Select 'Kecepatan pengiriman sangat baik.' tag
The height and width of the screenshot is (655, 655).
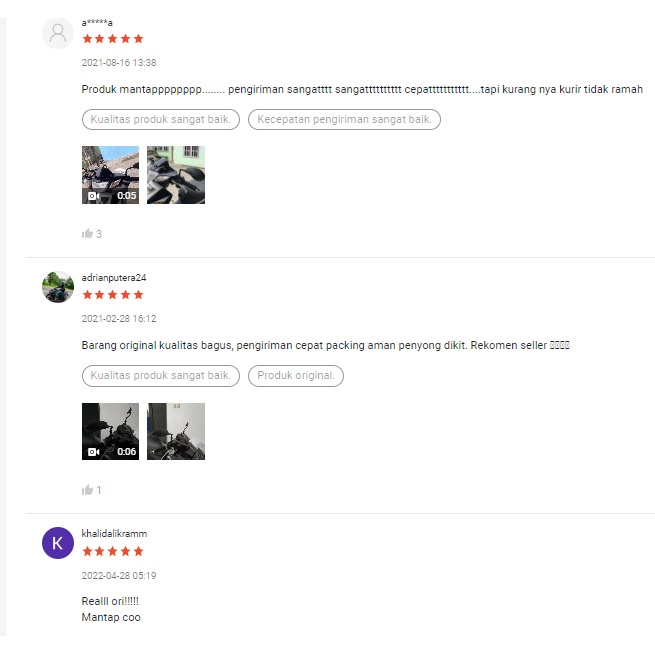click(x=344, y=119)
